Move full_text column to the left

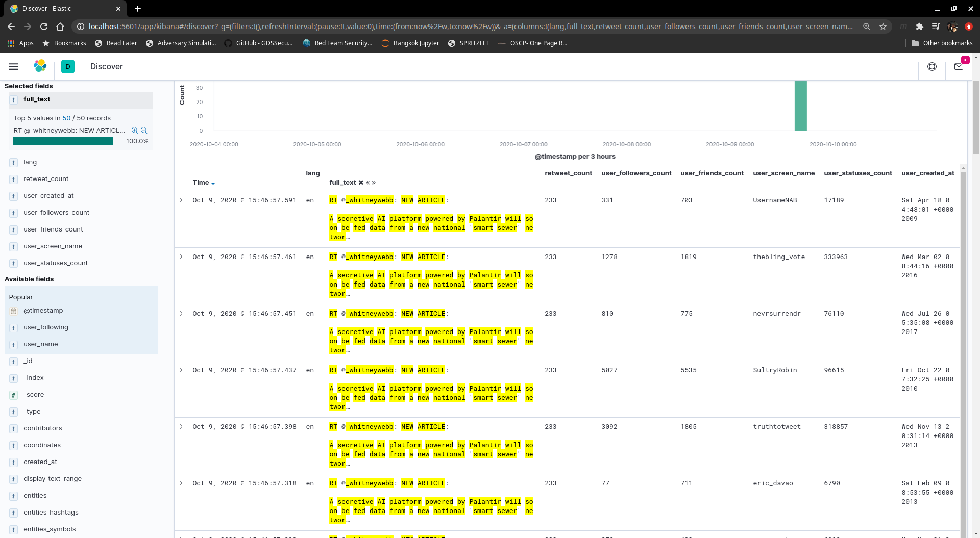pos(367,183)
